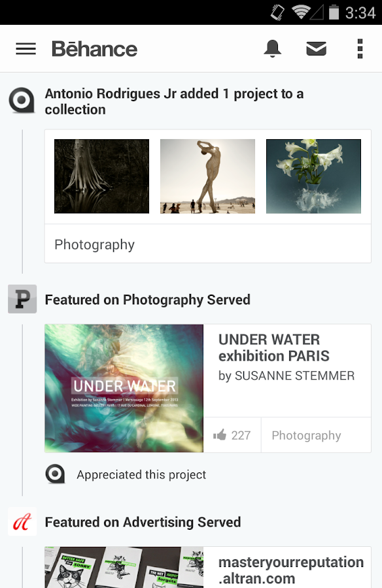Open messages via the envelope icon
This screenshot has width=382, height=588.
coord(316,48)
